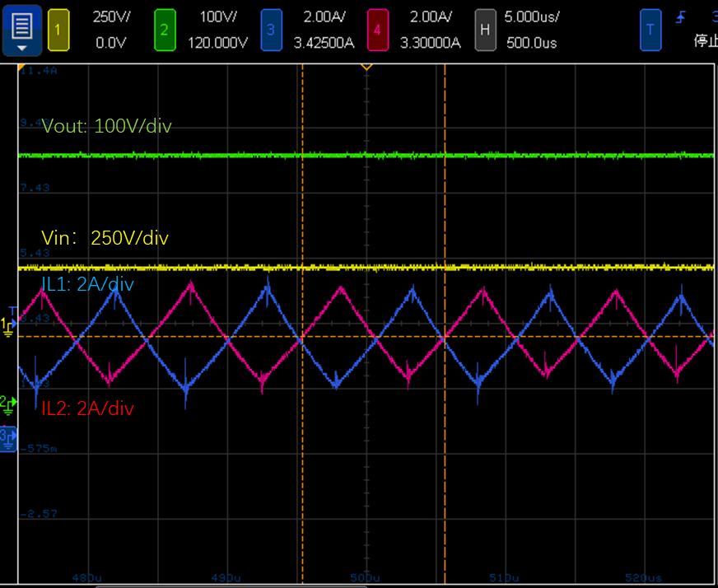The image size is (718, 588).
Task: Click the 500.0us horizontal delay value
Action: click(x=531, y=43)
